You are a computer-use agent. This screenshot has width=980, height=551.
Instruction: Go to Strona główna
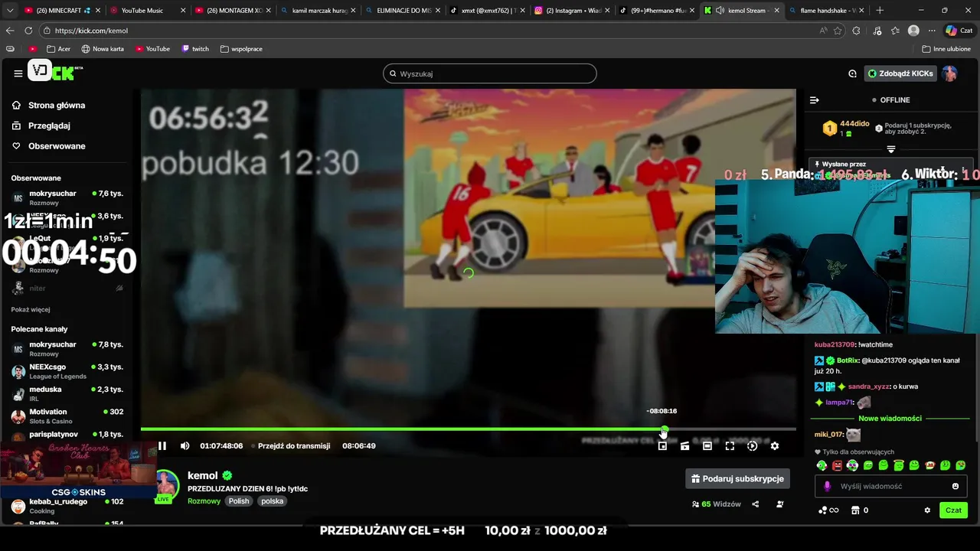click(x=57, y=106)
